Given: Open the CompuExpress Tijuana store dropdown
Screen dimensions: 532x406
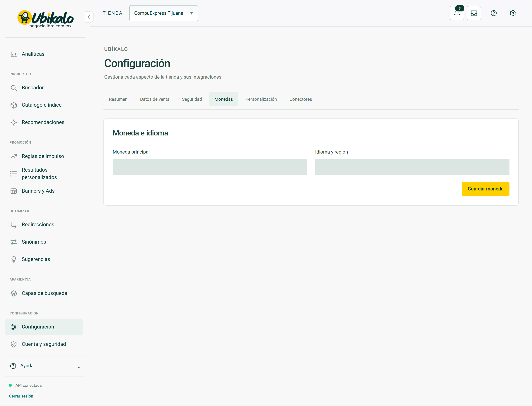Looking at the screenshot, I should coord(163,13).
